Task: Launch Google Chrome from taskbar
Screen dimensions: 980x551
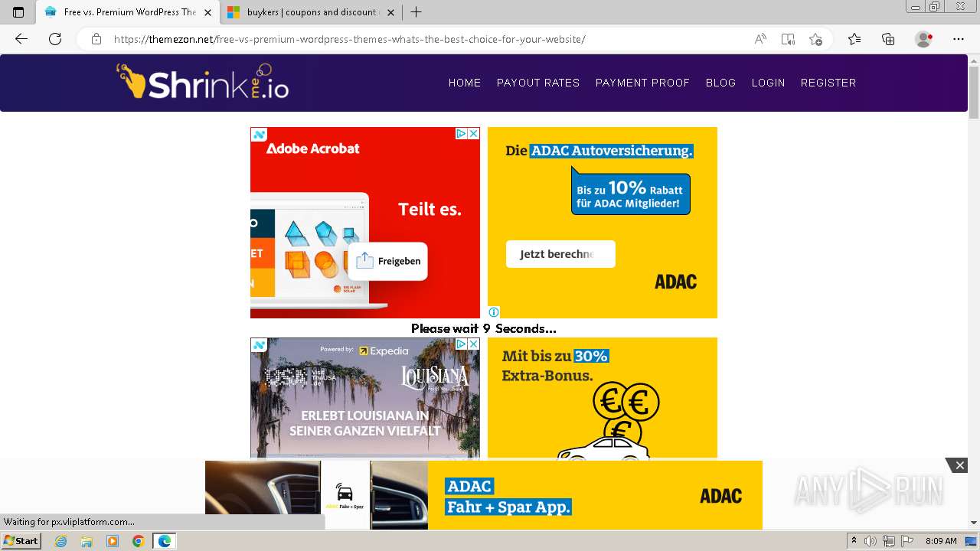Action: (x=138, y=541)
